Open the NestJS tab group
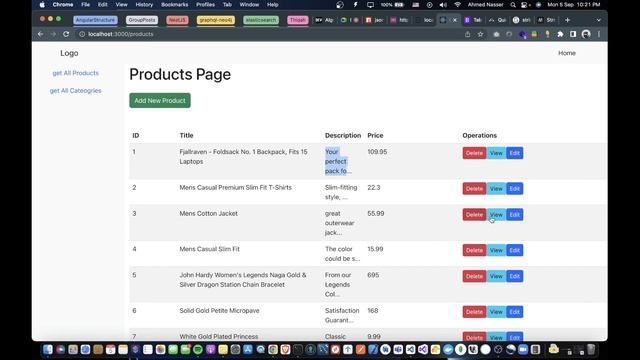Image resolution: width=640 pixels, height=360 pixels. (x=177, y=20)
